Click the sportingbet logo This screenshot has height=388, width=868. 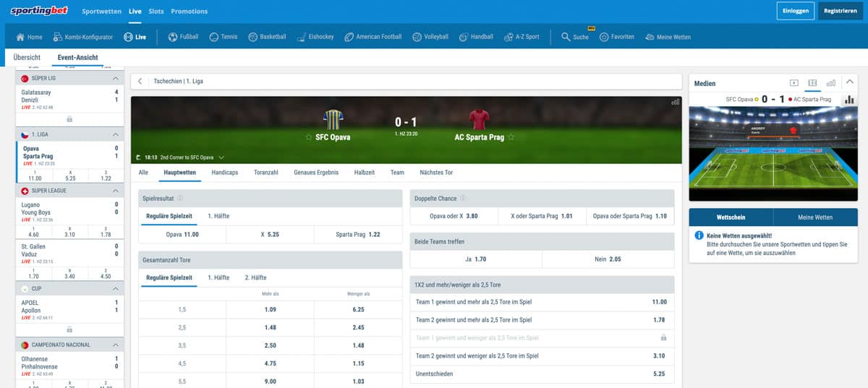coord(39,11)
